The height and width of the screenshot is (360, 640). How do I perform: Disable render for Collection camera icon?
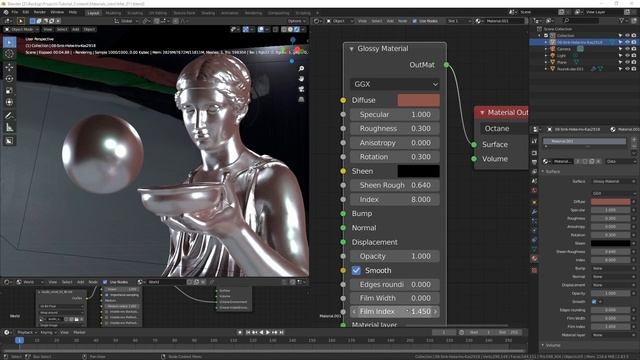coord(634,36)
